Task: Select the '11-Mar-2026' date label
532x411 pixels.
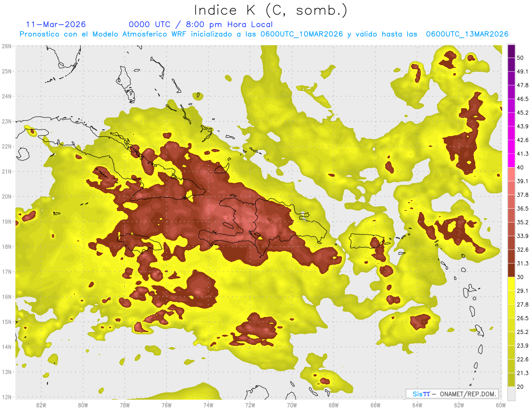Action: [56, 24]
